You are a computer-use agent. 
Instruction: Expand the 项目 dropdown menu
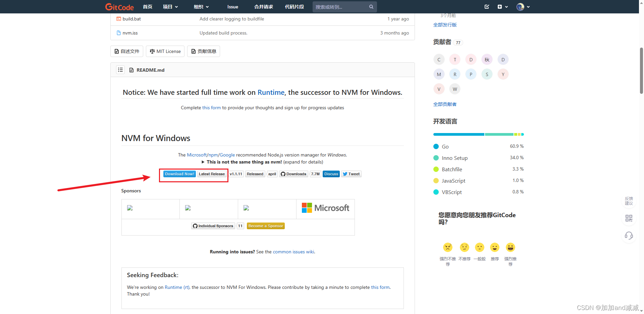pos(170,7)
